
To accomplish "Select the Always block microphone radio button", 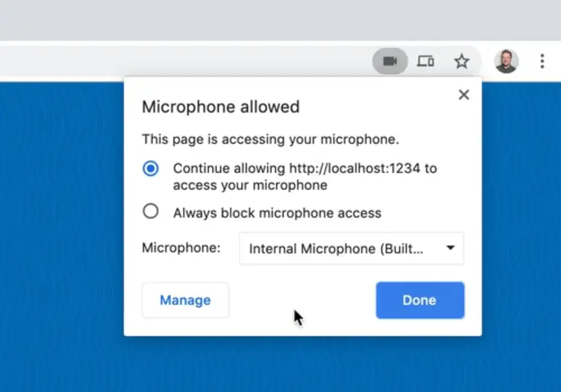I will click(x=151, y=212).
